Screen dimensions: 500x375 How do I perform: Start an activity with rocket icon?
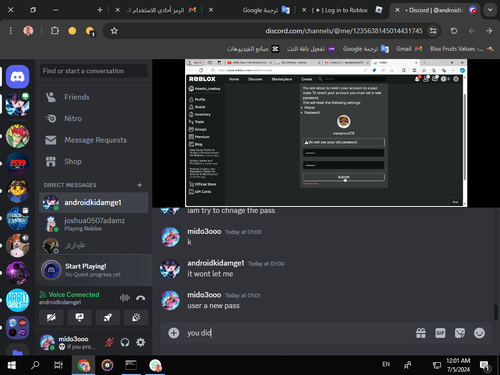tap(108, 317)
